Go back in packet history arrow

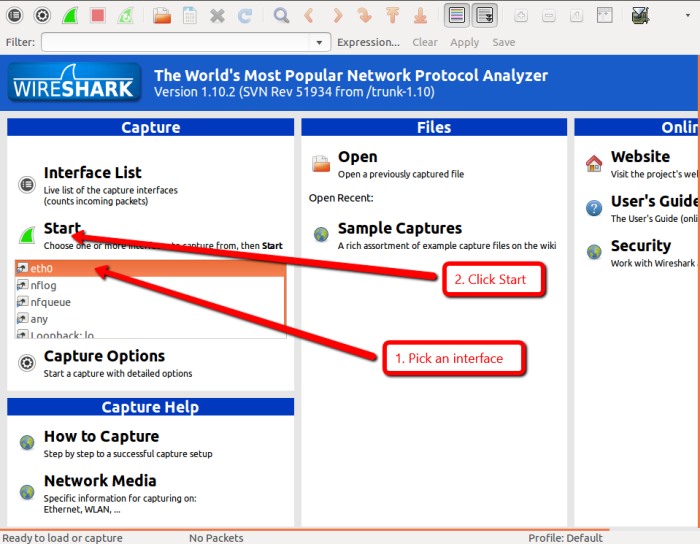[x=309, y=16]
